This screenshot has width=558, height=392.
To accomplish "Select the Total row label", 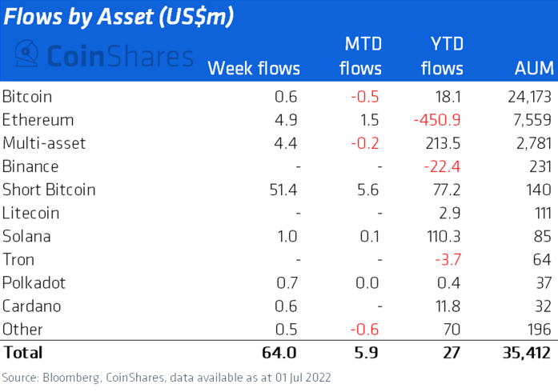I will tap(22, 352).
